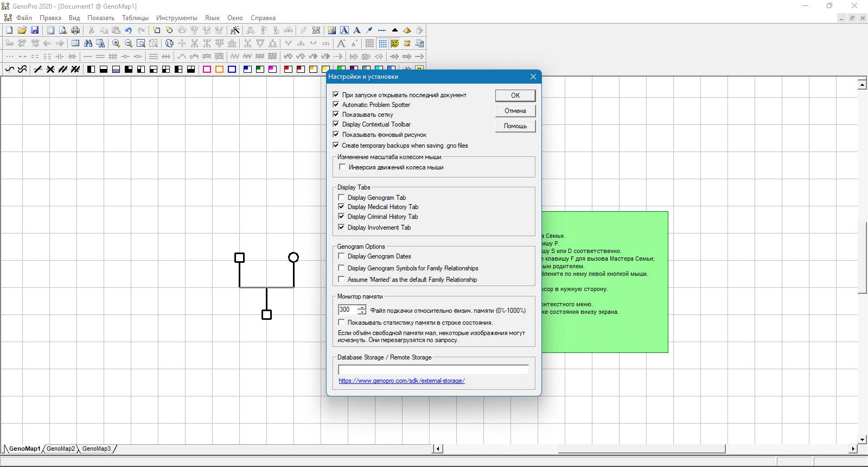This screenshot has height=467, width=868.
Task: Click the Undo arrow icon
Action: 129,30
